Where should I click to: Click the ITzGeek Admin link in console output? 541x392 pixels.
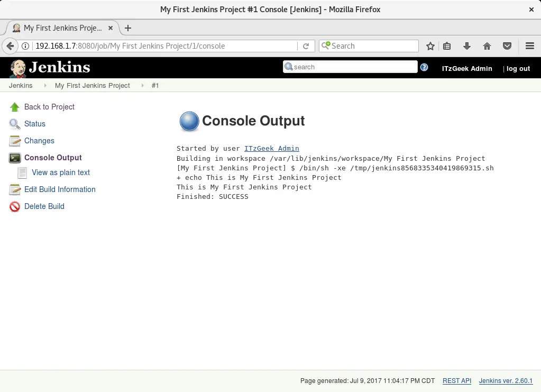coord(271,148)
